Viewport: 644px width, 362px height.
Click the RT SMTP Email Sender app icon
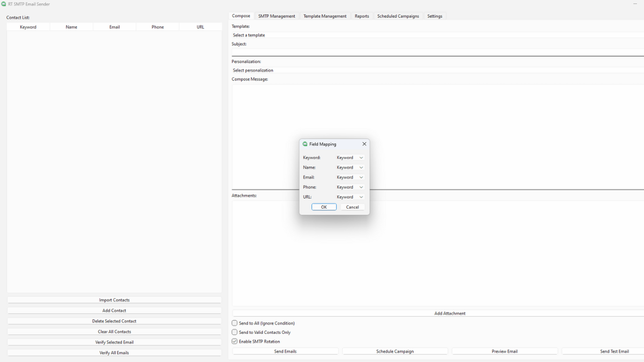4,4
